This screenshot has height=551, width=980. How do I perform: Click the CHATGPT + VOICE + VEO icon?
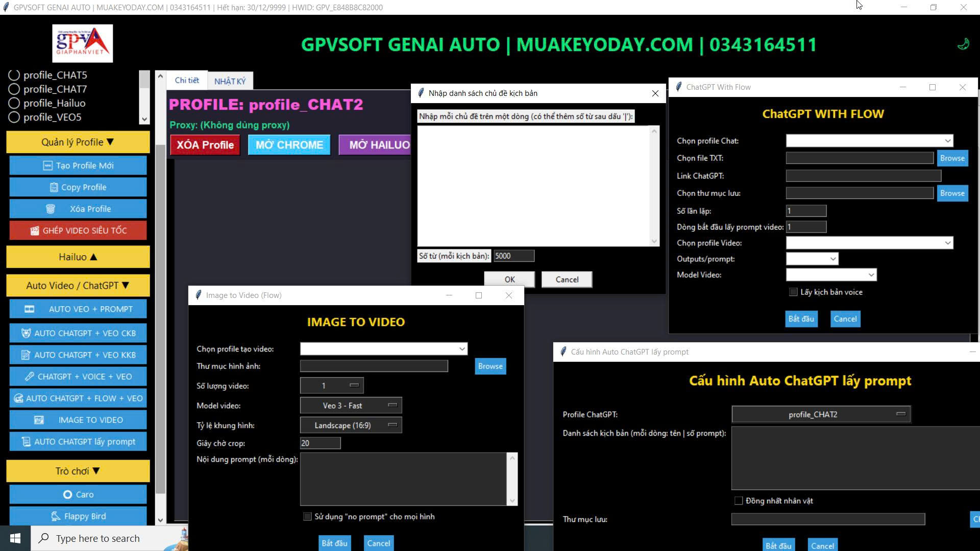tap(30, 377)
